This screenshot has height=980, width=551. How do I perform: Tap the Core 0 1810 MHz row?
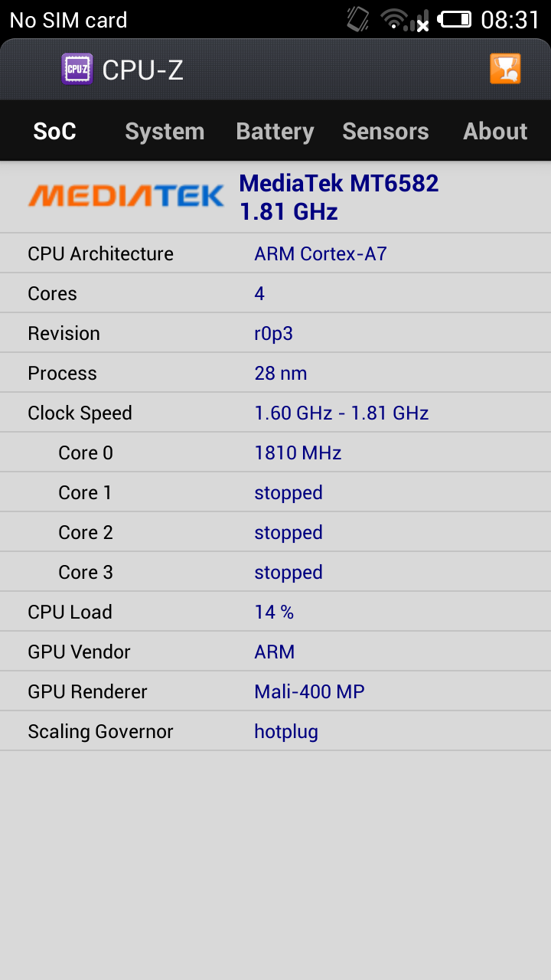coord(275,452)
